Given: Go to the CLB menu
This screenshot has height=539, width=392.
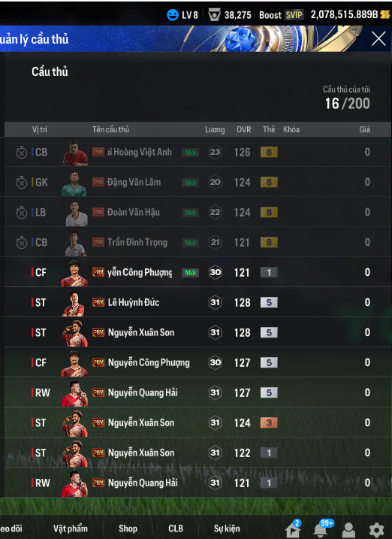Looking at the screenshot, I should [176, 528].
